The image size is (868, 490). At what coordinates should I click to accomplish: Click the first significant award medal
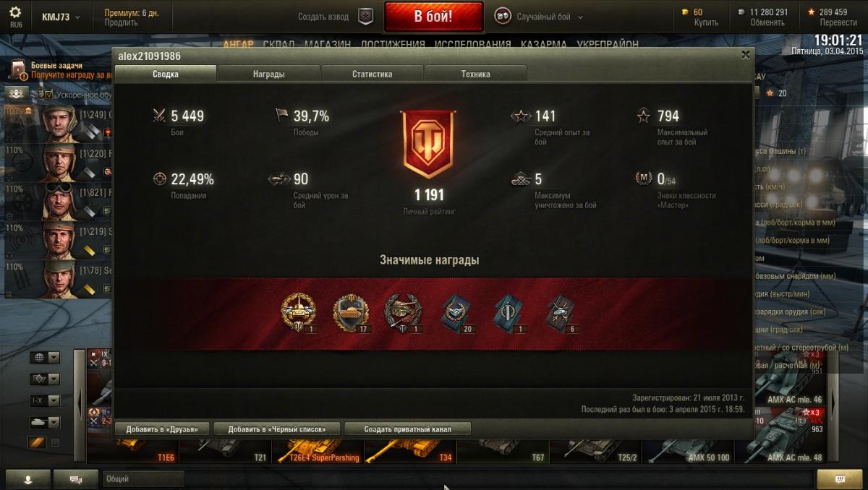coord(298,313)
